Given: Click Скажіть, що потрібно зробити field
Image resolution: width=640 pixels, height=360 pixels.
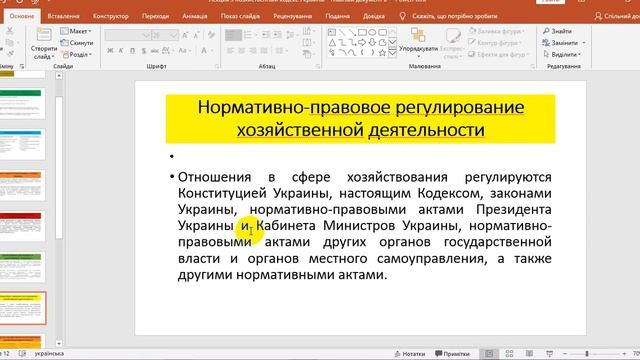Looking at the screenshot, I should point(455,16).
